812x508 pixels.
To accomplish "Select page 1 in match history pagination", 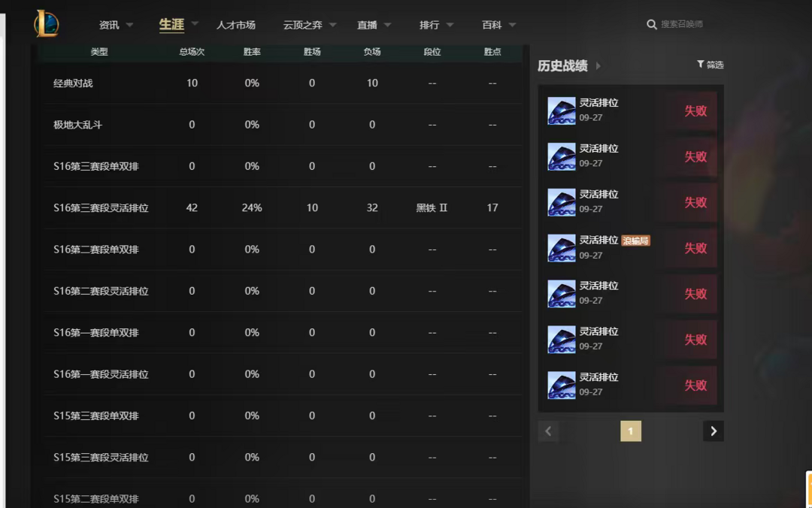I will [x=631, y=431].
